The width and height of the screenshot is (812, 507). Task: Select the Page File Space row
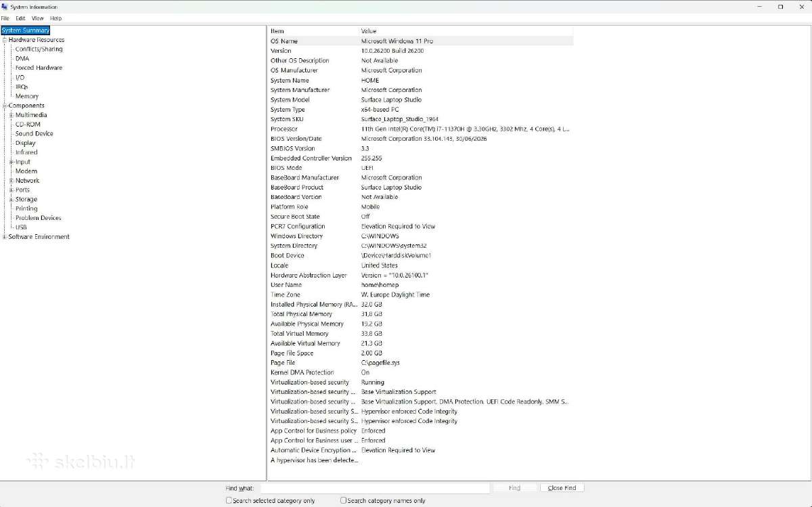coord(421,353)
